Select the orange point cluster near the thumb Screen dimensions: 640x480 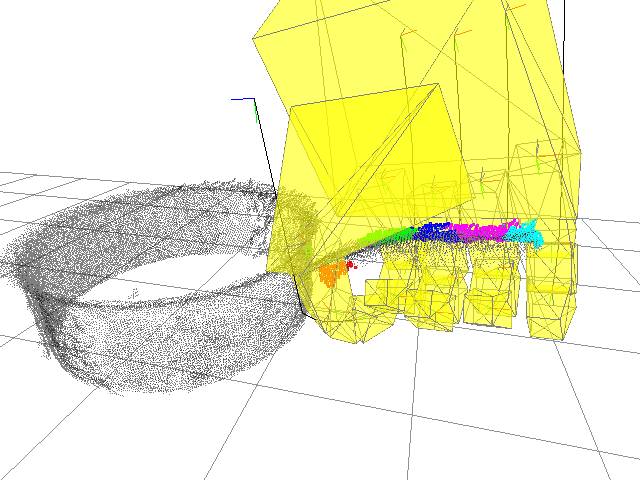[x=331, y=273]
